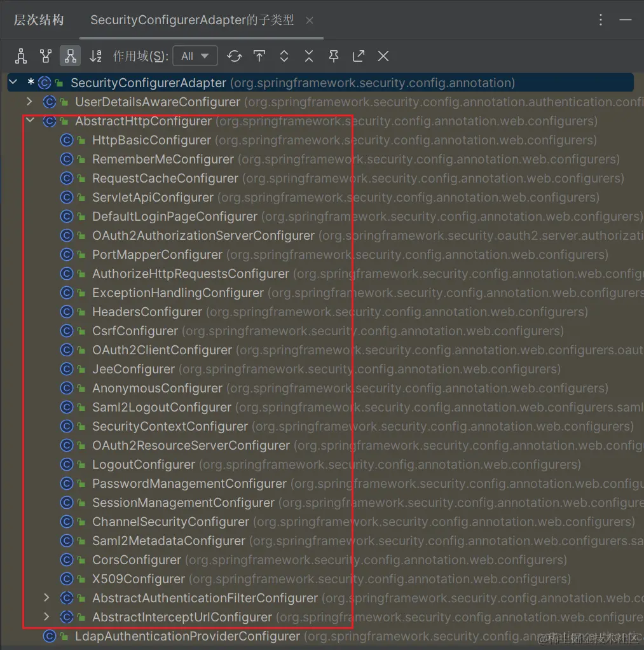This screenshot has width=644, height=650.
Task: Select the CorsConfigurer entry
Action: point(136,560)
